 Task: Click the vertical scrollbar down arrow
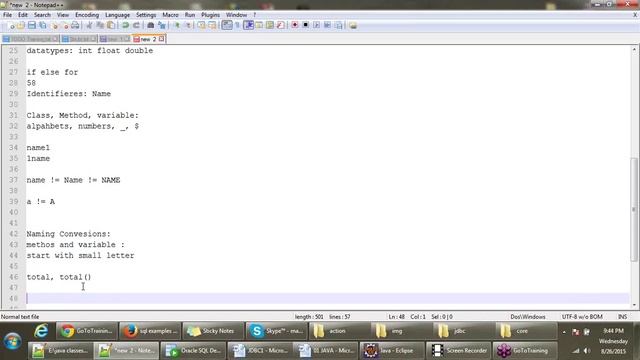(634, 305)
